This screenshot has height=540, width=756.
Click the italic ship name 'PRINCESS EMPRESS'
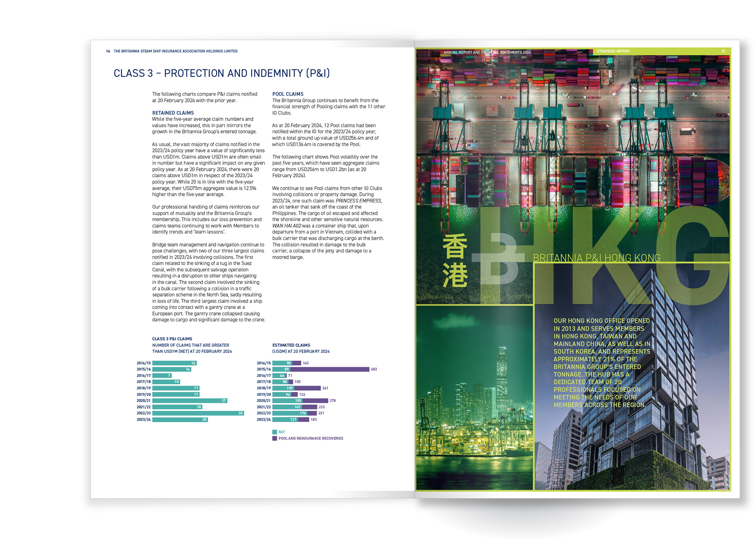(358, 201)
